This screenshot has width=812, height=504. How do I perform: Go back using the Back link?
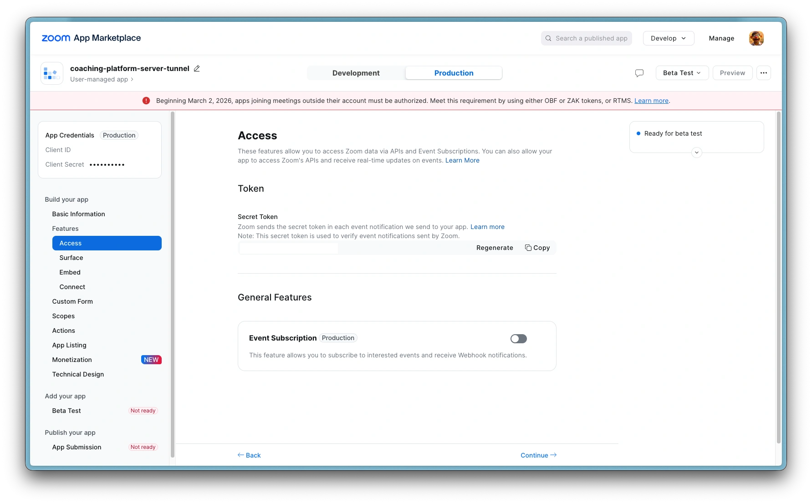point(249,455)
